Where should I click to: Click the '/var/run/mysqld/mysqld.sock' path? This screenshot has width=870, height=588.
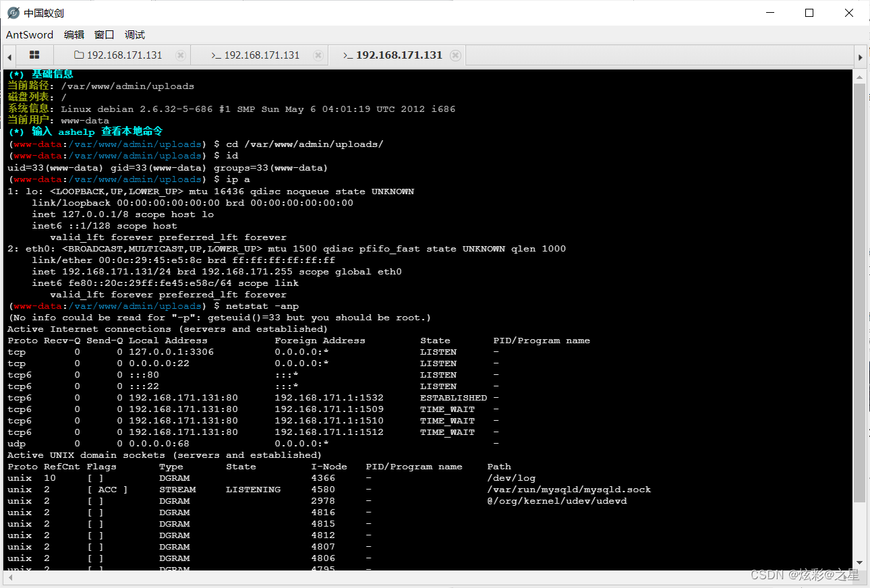[x=569, y=490]
